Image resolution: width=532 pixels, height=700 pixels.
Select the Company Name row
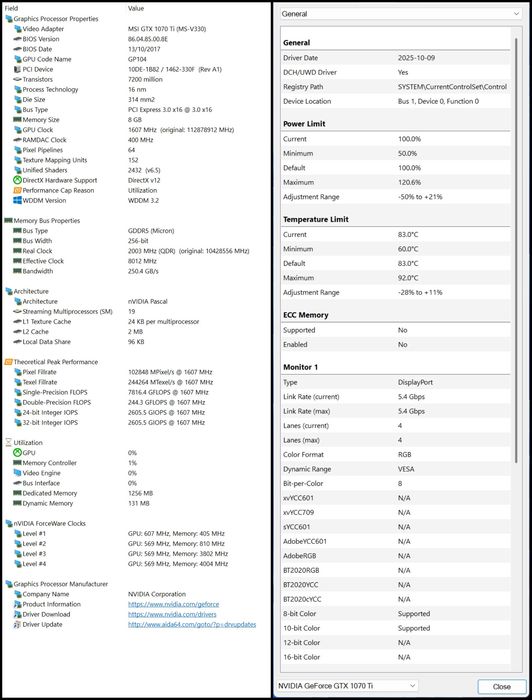(x=136, y=594)
